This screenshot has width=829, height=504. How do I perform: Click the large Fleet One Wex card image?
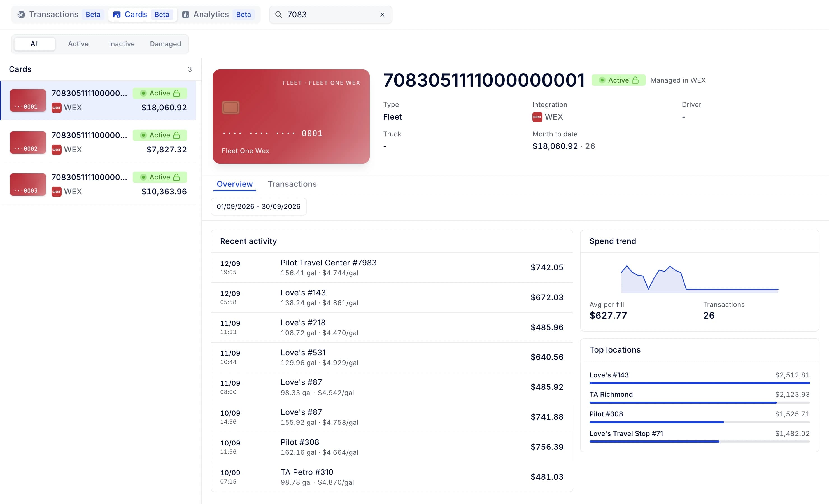point(291,116)
